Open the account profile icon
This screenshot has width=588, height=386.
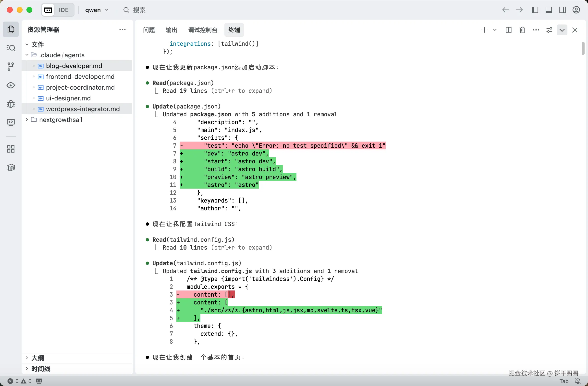[576, 10]
